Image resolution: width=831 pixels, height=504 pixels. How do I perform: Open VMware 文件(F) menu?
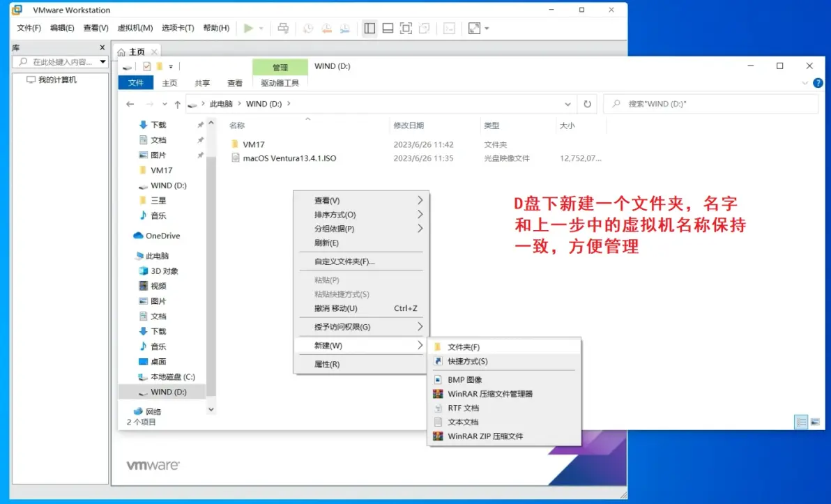[29, 28]
